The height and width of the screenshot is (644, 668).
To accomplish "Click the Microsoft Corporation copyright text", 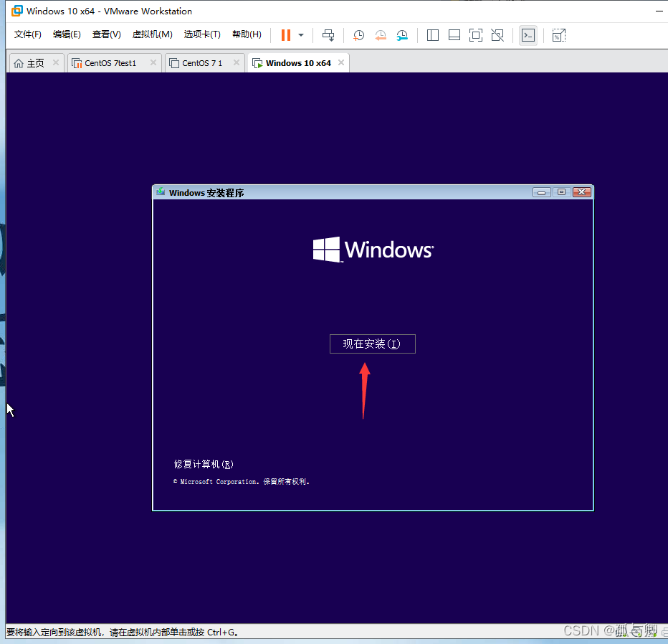I will coord(242,482).
